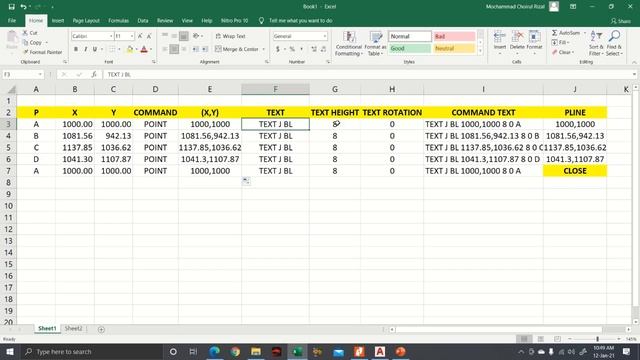Increase font size with larger A icon
Image resolution: width=640 pixels, height=360 pixels.
point(140,36)
